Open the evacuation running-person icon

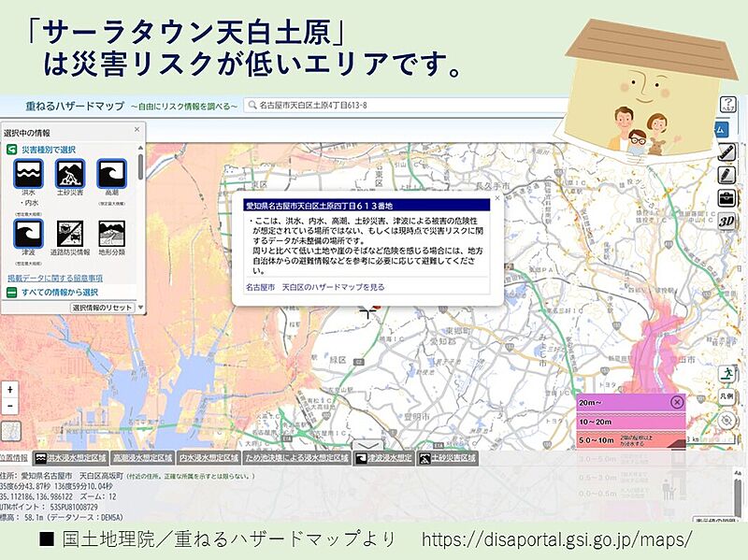tap(726, 373)
